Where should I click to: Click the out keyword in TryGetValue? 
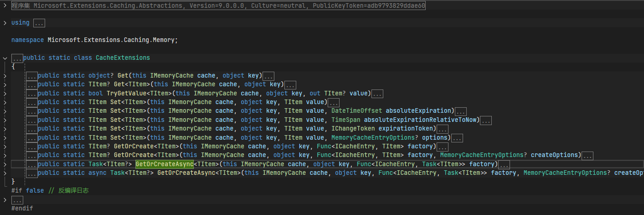pos(315,94)
